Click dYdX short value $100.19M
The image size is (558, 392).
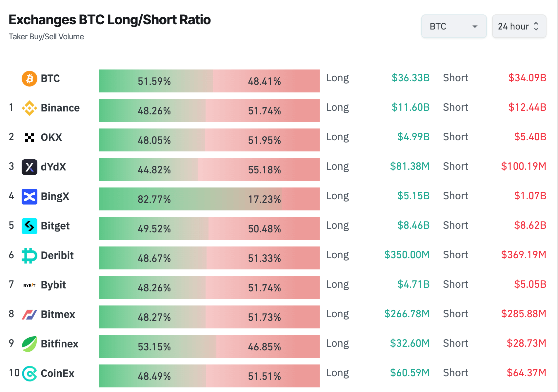524,166
